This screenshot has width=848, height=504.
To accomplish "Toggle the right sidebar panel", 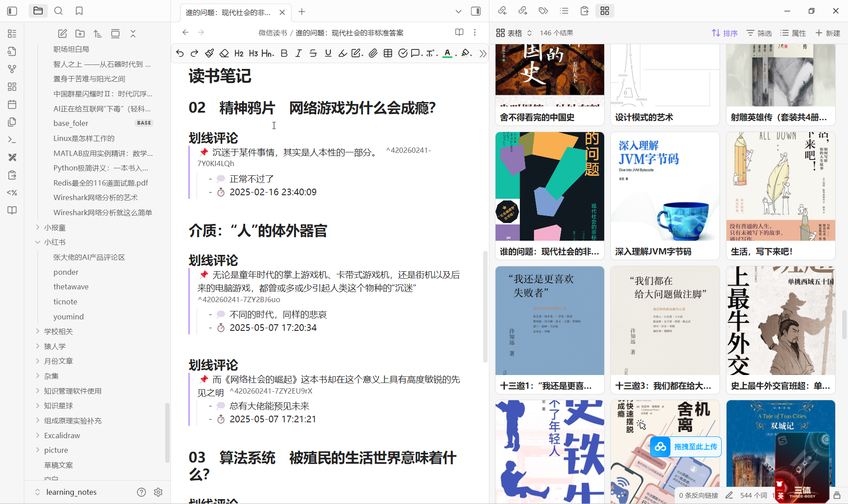I will coord(476,11).
